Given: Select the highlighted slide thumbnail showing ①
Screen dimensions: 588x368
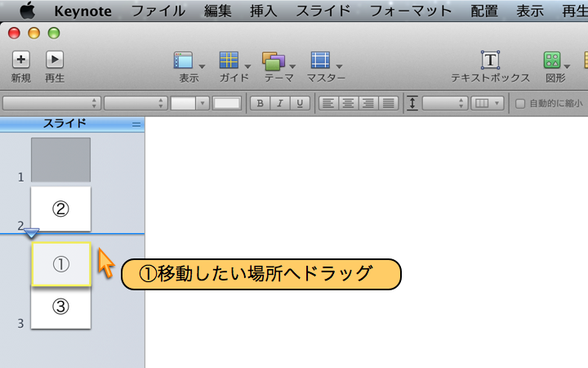Looking at the screenshot, I should (x=61, y=264).
